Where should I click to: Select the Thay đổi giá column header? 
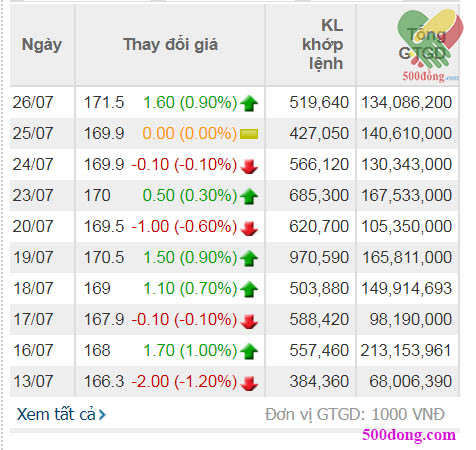tap(170, 45)
